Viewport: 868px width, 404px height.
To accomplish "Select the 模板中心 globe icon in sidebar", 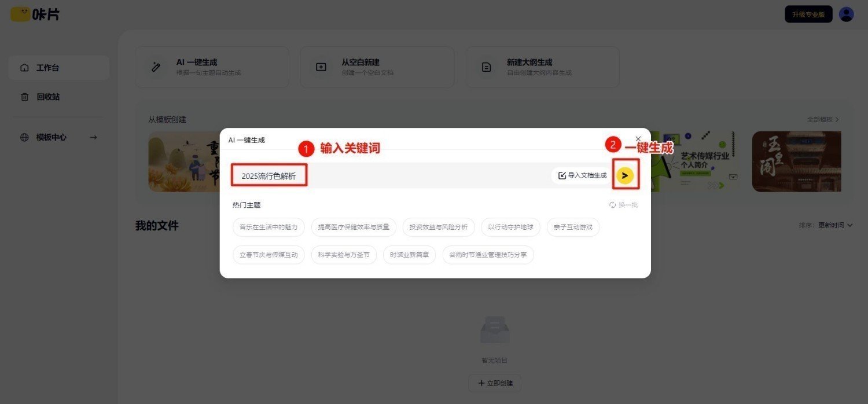I will [24, 137].
